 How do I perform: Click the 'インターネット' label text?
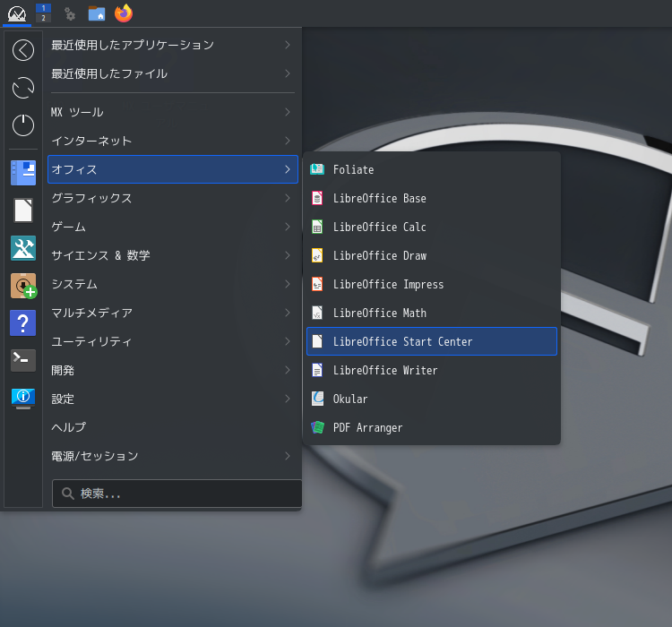coord(91,141)
